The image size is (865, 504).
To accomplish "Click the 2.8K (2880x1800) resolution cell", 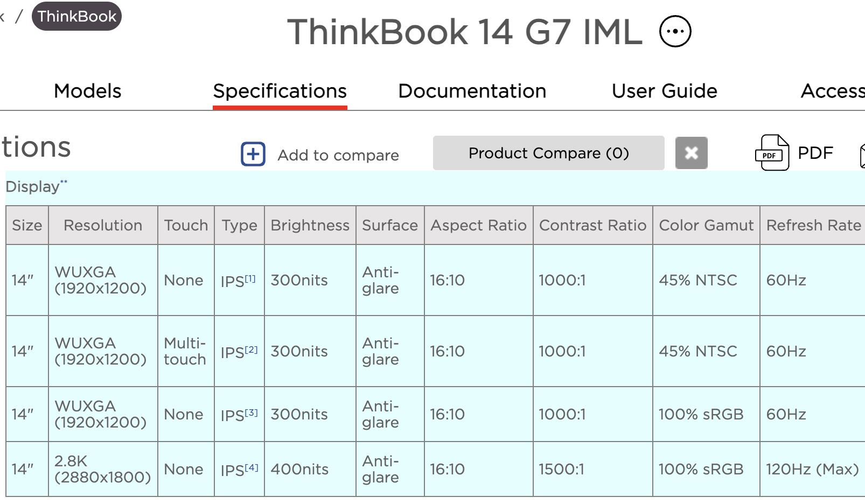I will point(103,469).
